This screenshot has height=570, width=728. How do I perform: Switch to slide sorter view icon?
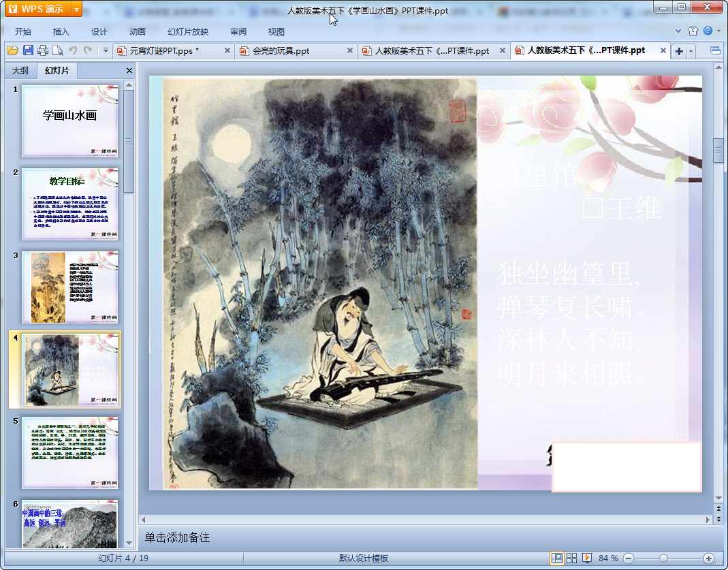coord(571,558)
